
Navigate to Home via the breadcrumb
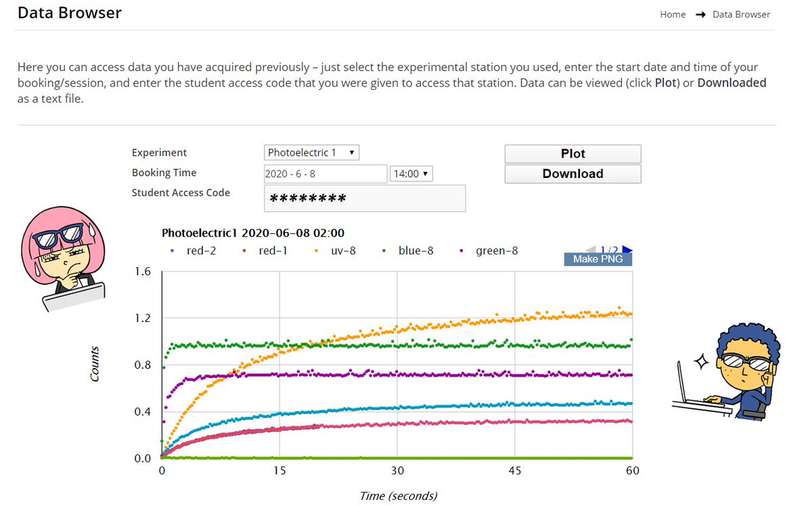pos(673,14)
